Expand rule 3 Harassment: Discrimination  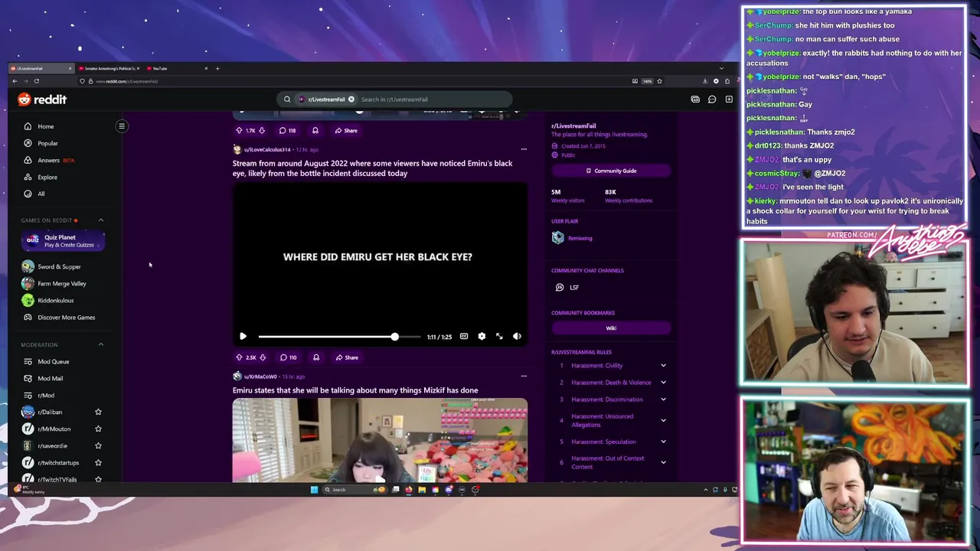tap(663, 399)
